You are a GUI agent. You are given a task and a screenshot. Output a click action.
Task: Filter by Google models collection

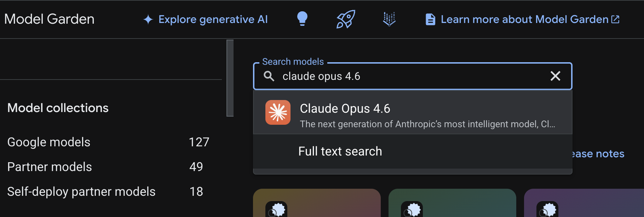coord(49,142)
